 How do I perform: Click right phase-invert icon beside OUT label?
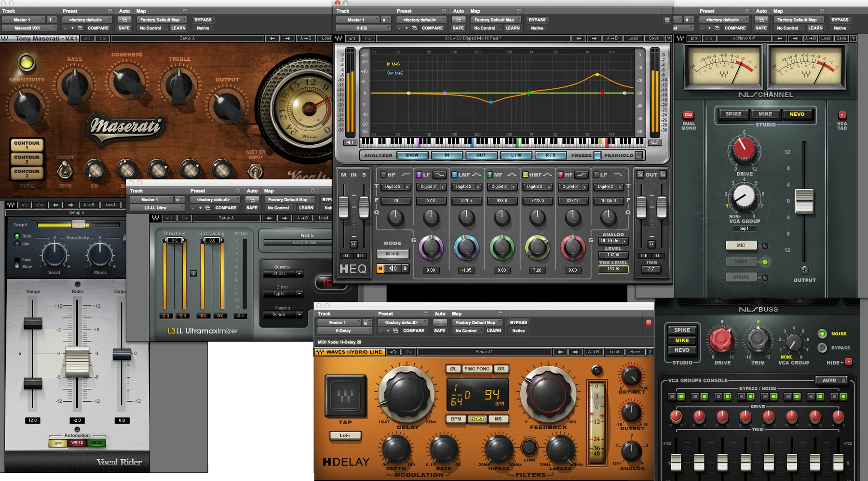pyautogui.click(x=663, y=175)
